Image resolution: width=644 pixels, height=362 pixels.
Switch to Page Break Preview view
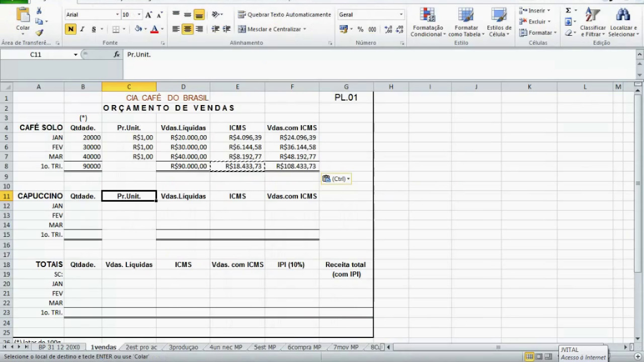click(x=549, y=356)
